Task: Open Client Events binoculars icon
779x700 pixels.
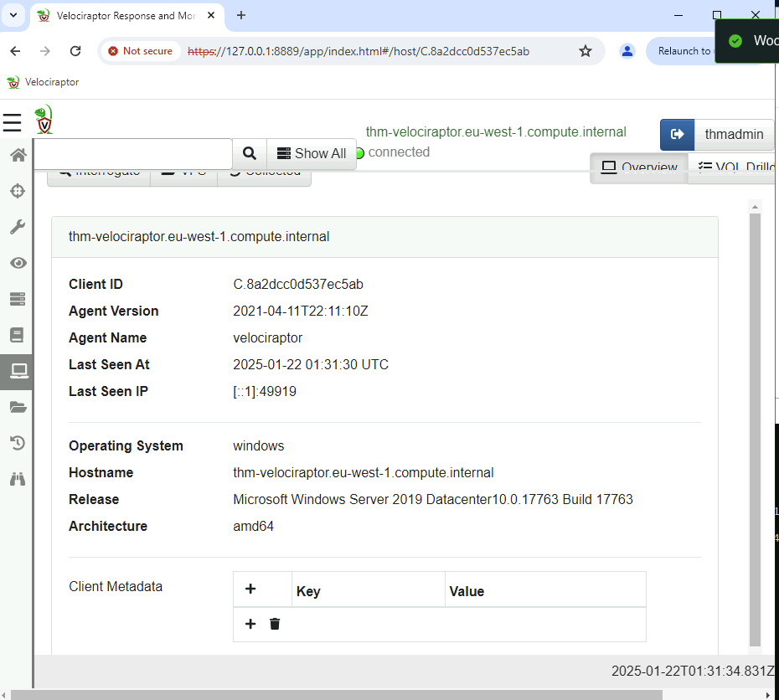Action: click(18, 479)
